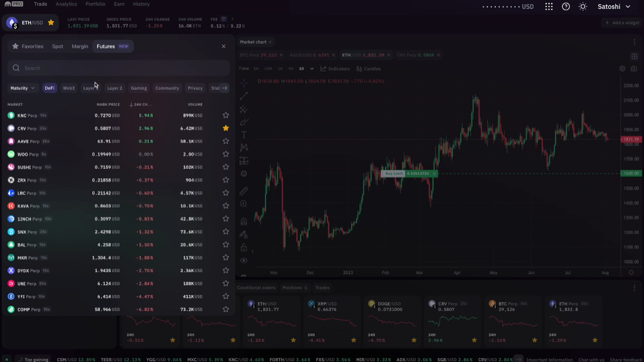The image size is (644, 362).
Task: Lock all drawing tools
Action: click(x=244, y=247)
